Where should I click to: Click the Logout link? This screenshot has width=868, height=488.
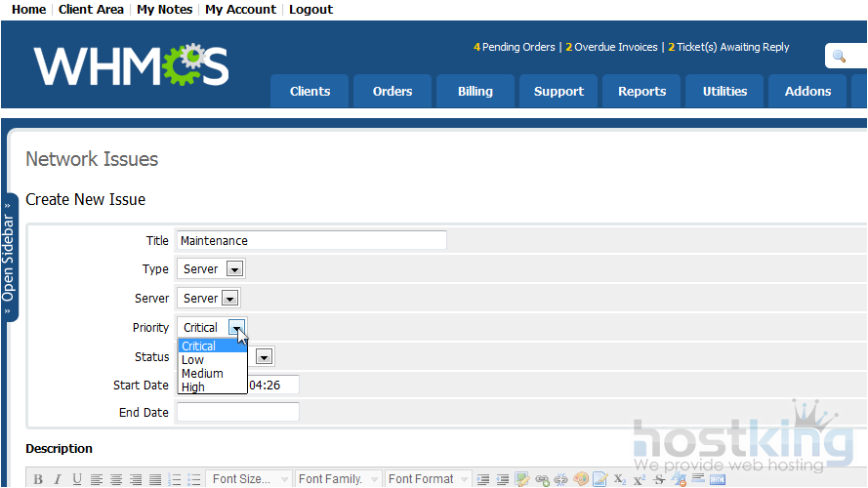(310, 10)
